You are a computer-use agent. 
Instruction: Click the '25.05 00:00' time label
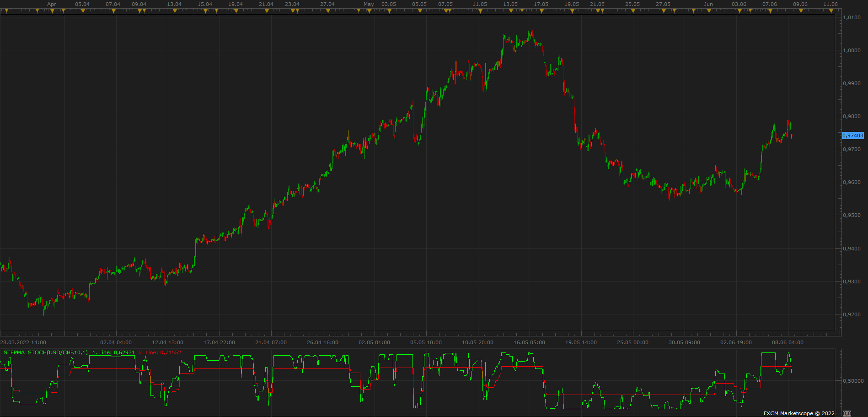coord(633,342)
